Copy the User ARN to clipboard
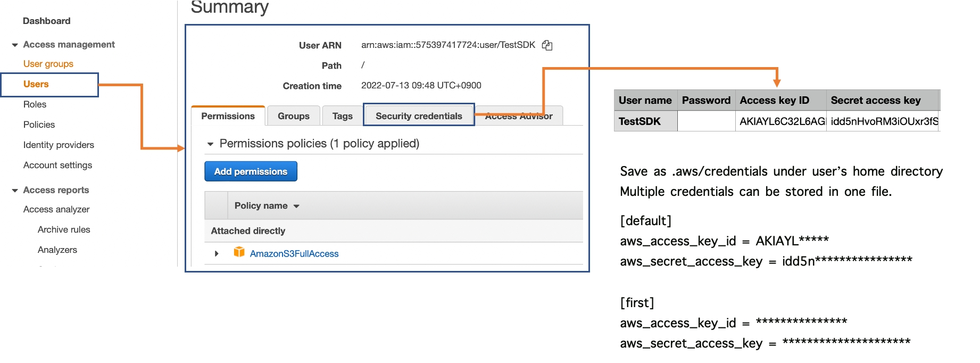The image size is (980, 363). tap(547, 45)
